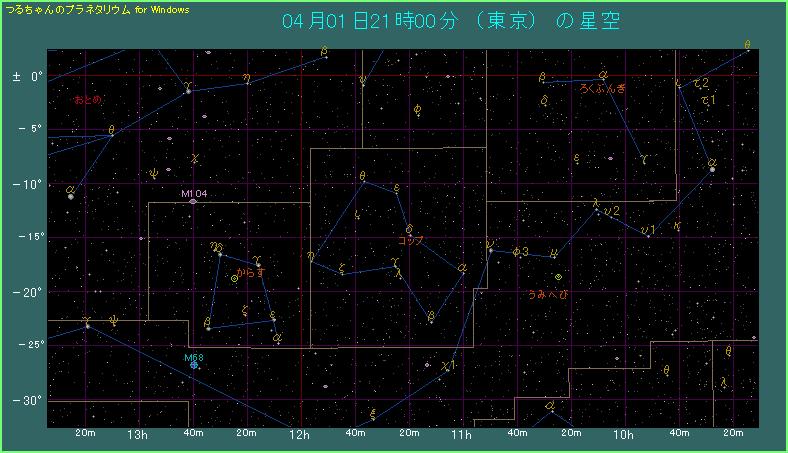
Task: Select the M68 globular cluster marker
Action: pos(194,365)
